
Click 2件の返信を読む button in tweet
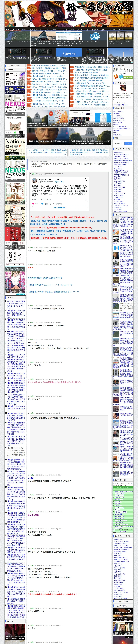point(60,208)
